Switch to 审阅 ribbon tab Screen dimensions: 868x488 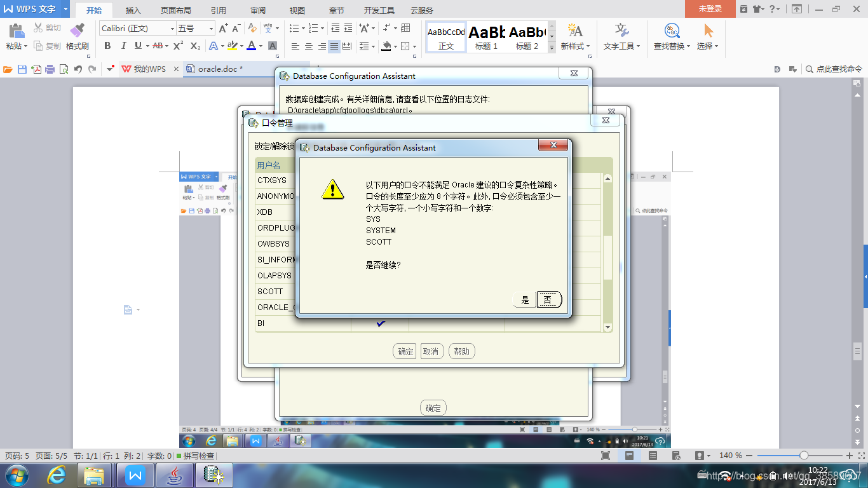coord(258,10)
